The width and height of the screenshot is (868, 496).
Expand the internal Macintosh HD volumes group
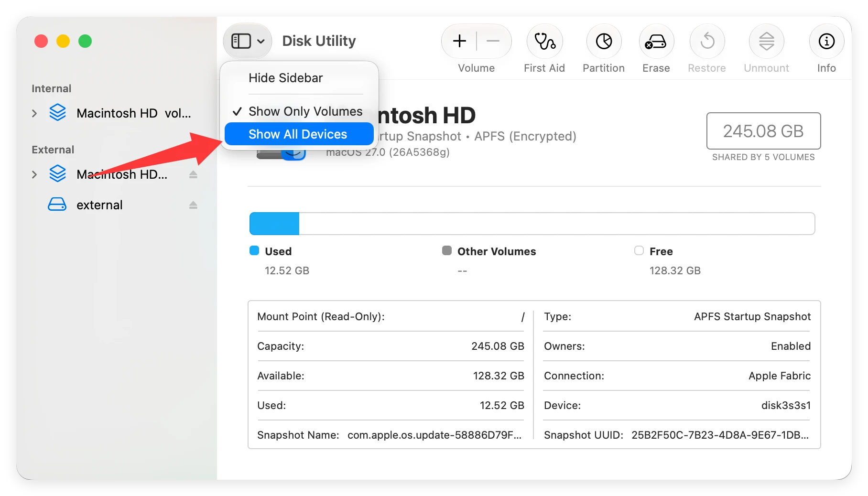pos(34,113)
